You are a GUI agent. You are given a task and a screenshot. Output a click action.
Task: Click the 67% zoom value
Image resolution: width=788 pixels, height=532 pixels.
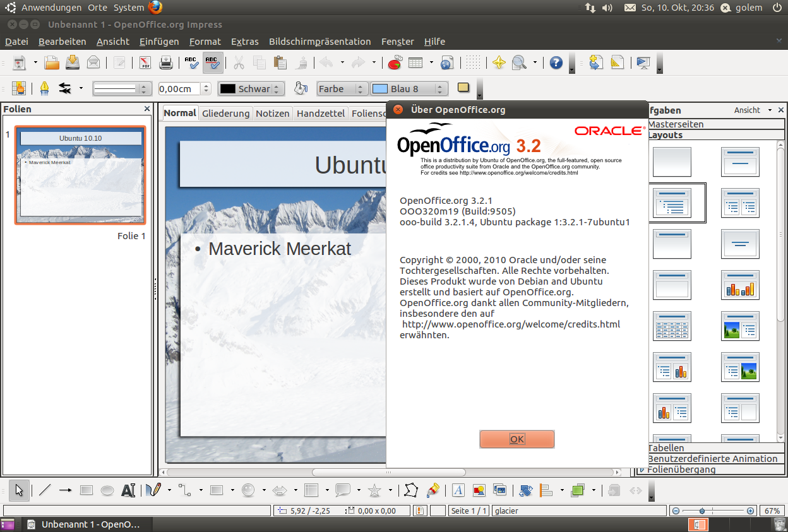pos(772,511)
